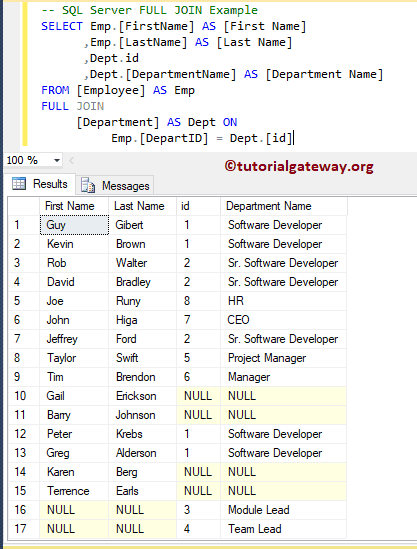Click the NULL First Name cell in row 16

[74, 510]
